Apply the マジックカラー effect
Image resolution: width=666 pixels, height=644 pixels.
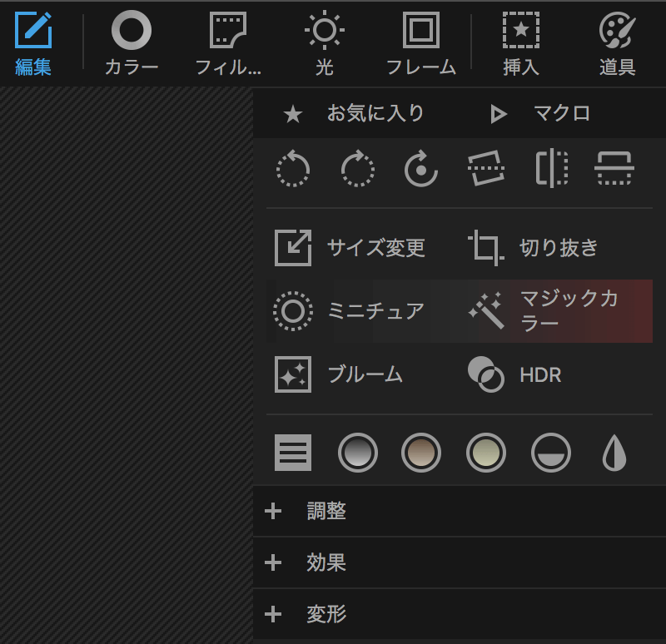pos(542,311)
